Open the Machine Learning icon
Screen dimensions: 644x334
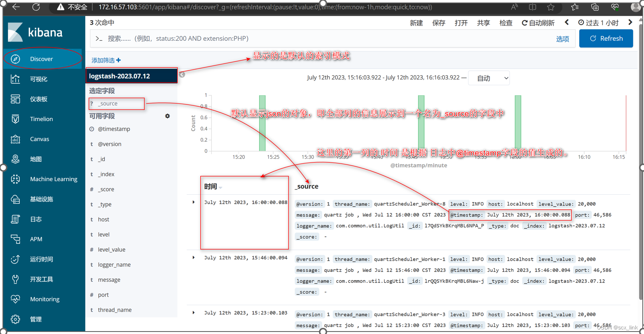click(15, 179)
